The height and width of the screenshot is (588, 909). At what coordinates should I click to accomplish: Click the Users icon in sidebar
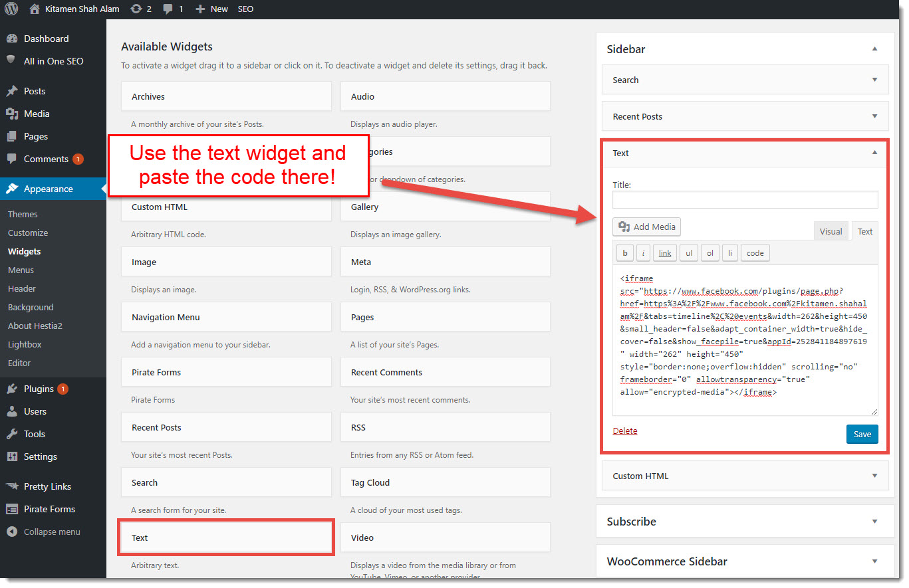12,411
